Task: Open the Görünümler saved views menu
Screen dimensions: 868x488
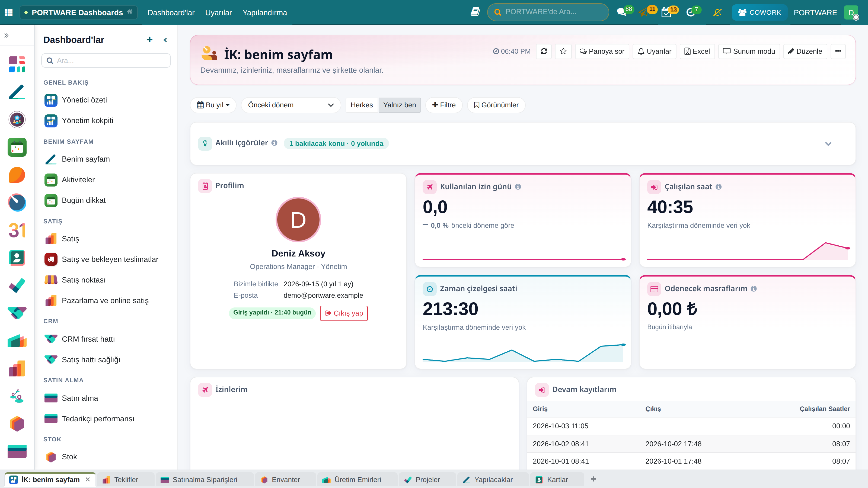Action: pos(496,105)
